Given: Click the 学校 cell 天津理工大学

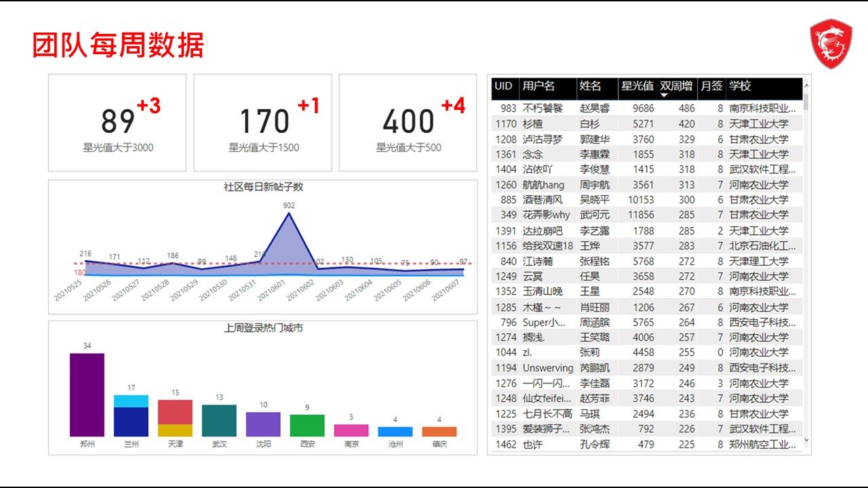Looking at the screenshot, I should 759,261.
